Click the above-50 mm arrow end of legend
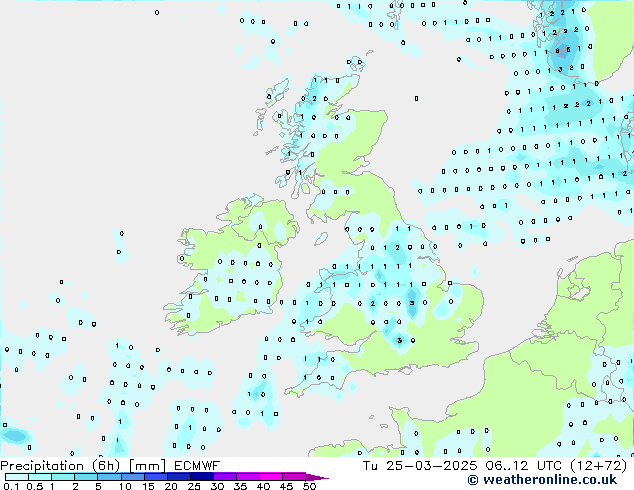Image resolution: width=634 pixels, height=490 pixels. pos(317,477)
